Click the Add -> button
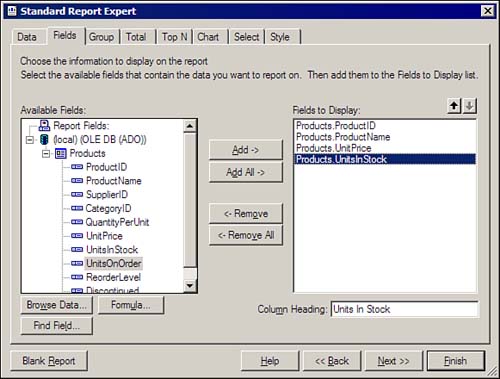This screenshot has height=379, width=500. 246,150
